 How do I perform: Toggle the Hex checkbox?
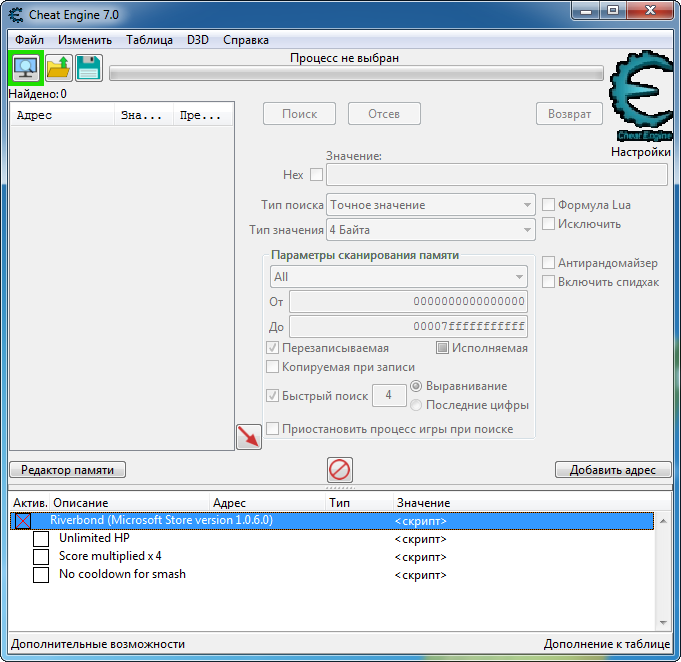click(x=317, y=175)
